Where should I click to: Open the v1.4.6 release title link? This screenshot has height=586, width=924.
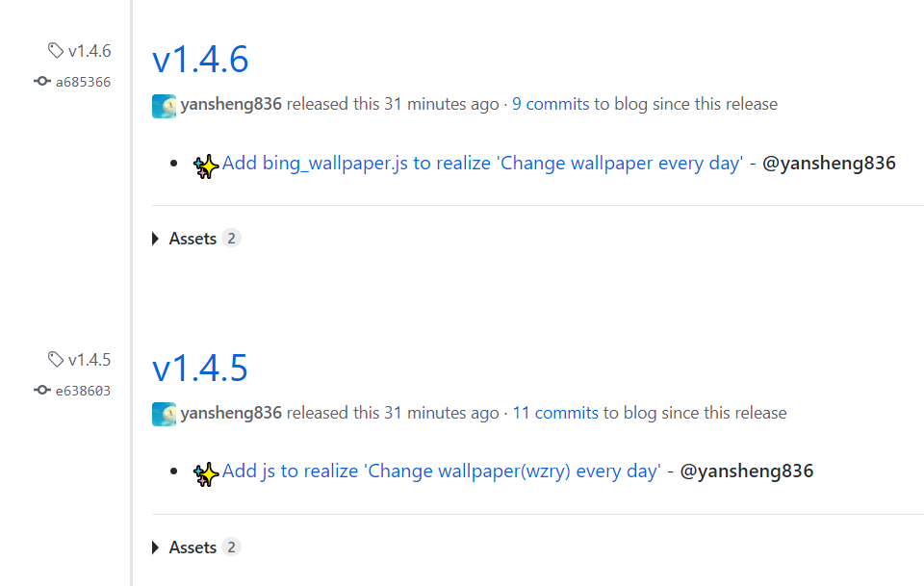200,60
